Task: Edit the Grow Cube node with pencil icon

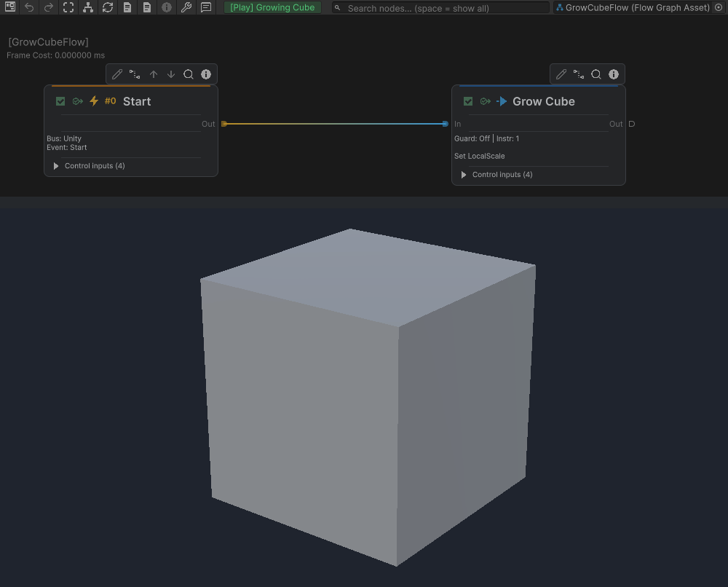Action: coord(561,74)
